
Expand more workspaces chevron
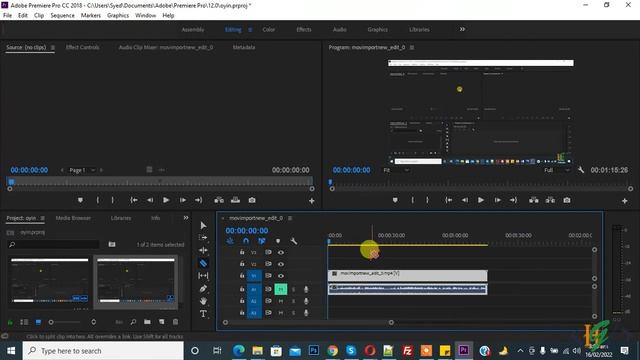(x=462, y=29)
